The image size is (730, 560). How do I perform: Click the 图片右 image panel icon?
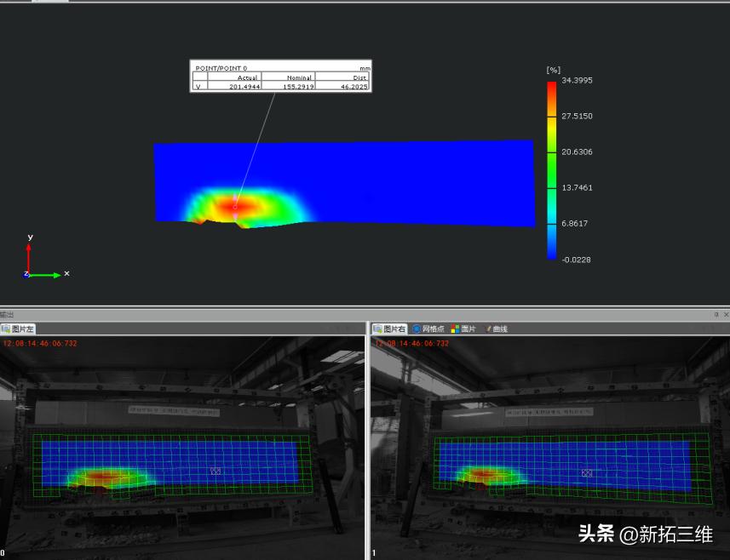378,328
